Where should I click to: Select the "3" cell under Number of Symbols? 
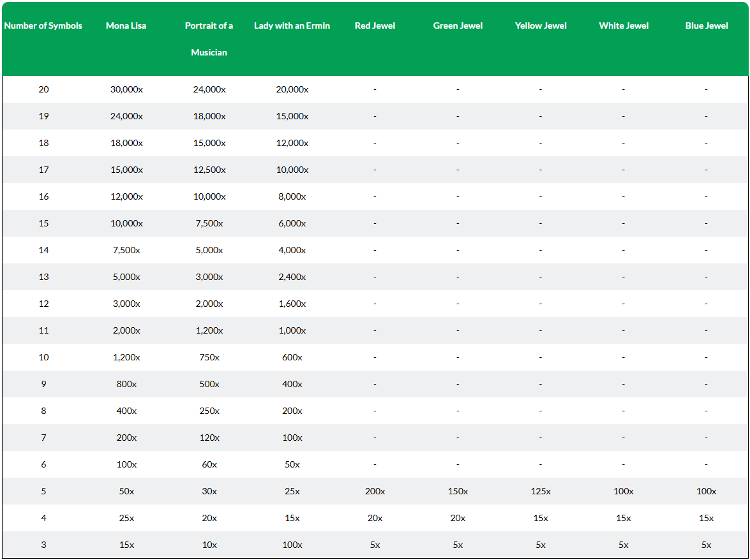point(43,544)
